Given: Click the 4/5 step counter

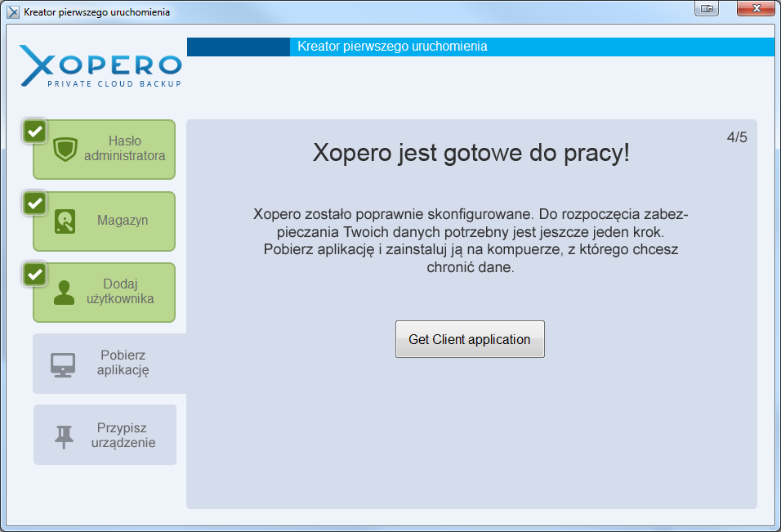Looking at the screenshot, I should (737, 137).
